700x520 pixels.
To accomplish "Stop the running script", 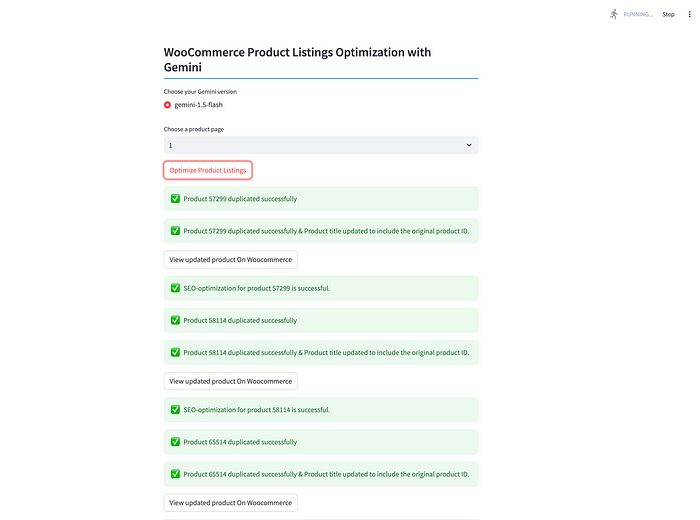I will tap(668, 14).
